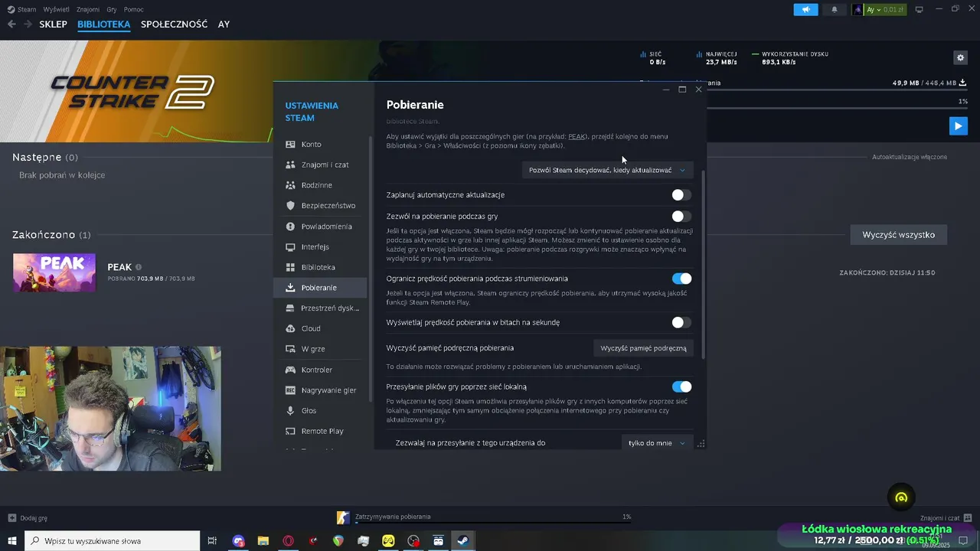Click the Big Picture monitor icon
Image resolution: width=980 pixels, height=551 pixels.
click(x=920, y=9)
